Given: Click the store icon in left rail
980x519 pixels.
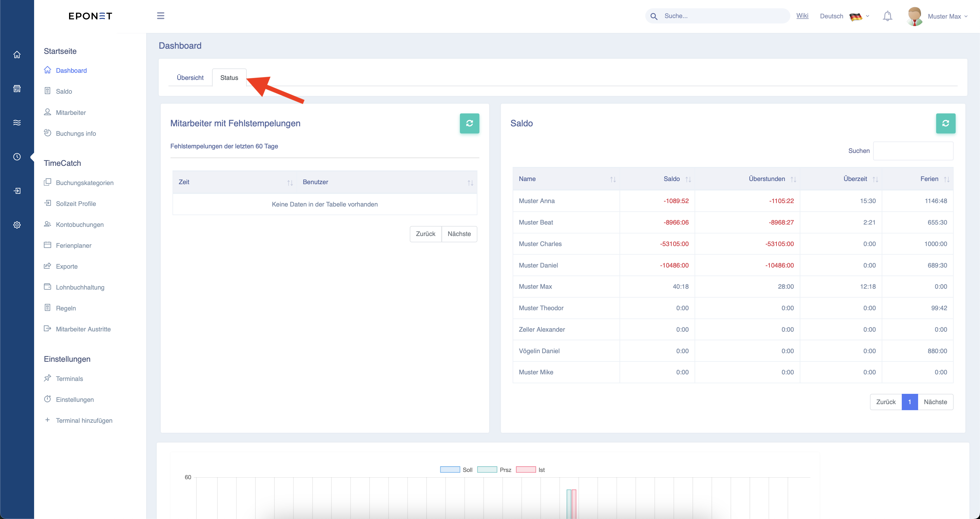Looking at the screenshot, I should [17, 89].
